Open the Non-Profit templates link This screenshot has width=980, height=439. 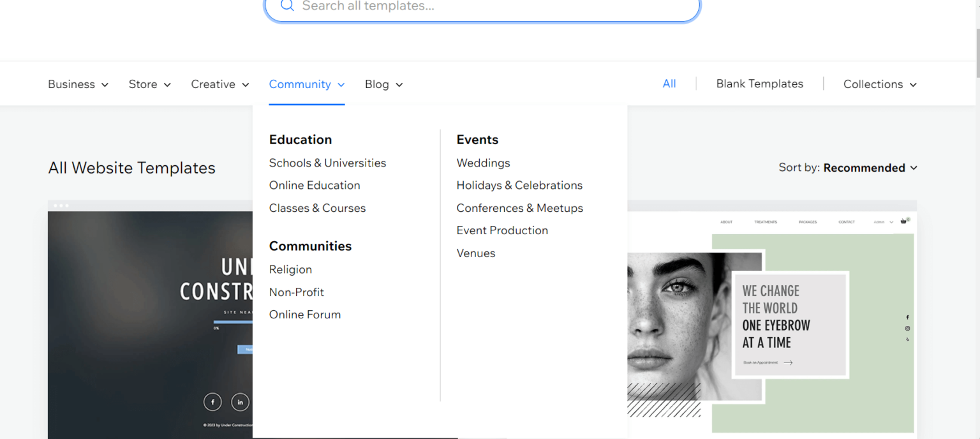297,292
